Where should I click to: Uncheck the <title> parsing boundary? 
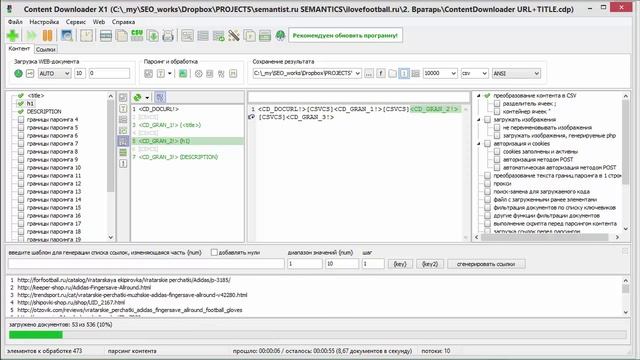coord(21,96)
